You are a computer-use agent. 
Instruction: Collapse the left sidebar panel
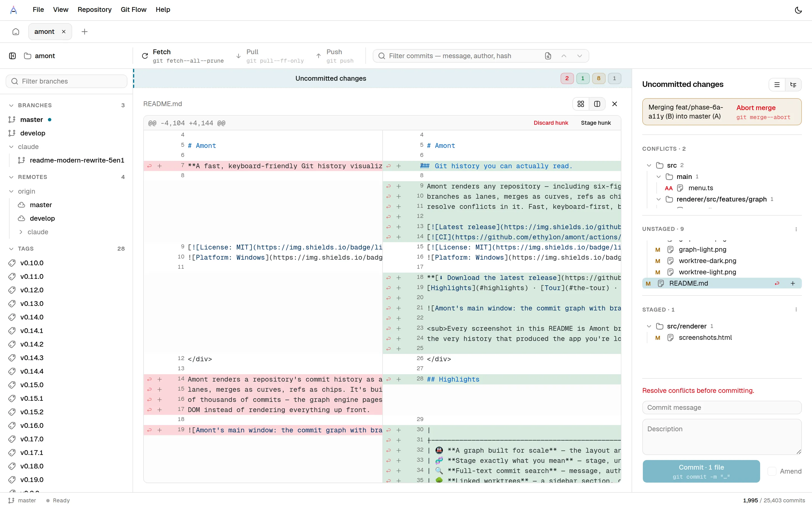(x=12, y=56)
